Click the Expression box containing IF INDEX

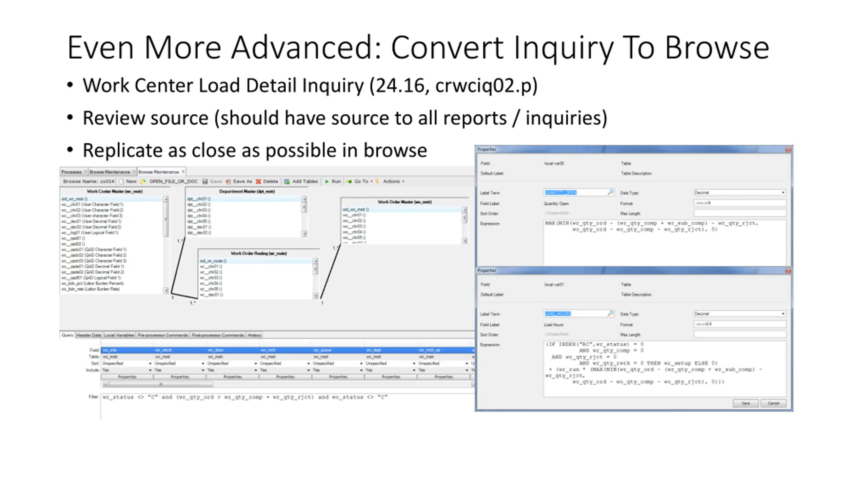(x=665, y=369)
